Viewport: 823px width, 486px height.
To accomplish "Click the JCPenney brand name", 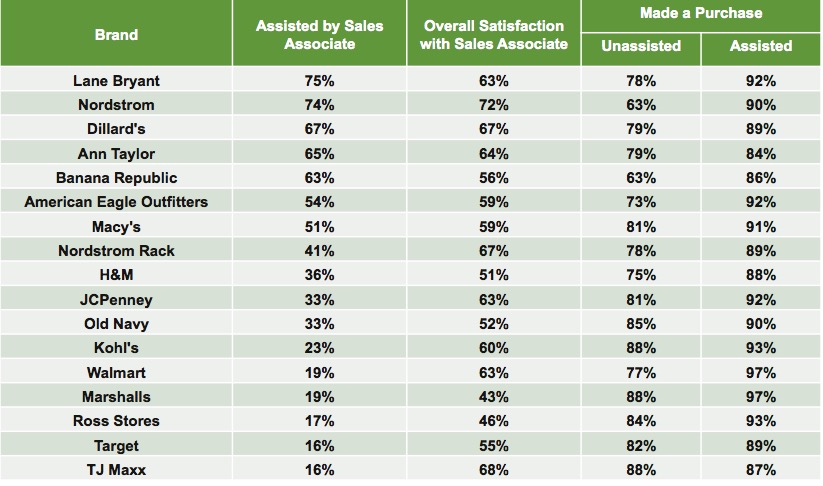I will point(116,300).
